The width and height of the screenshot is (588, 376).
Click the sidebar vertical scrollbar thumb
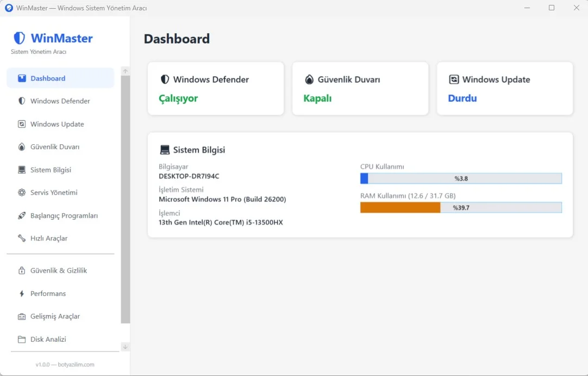tap(125, 200)
